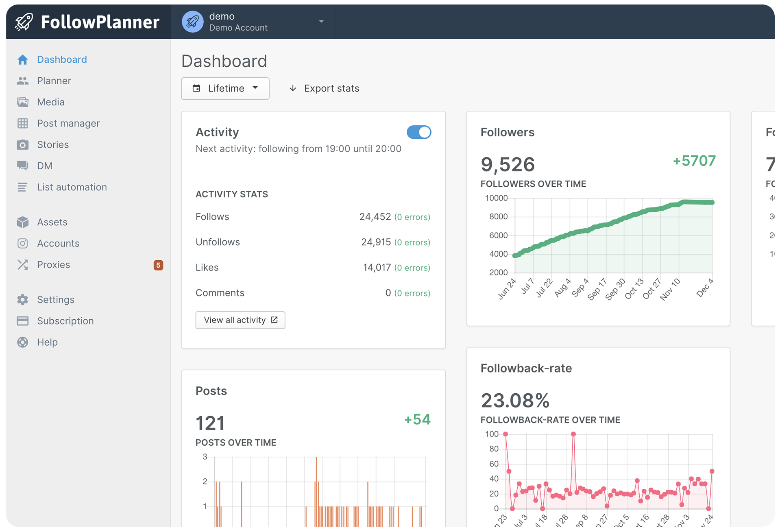Image resolution: width=780 pixels, height=532 pixels.
Task: Open the Lifetime time-range dropdown
Action: coord(225,88)
